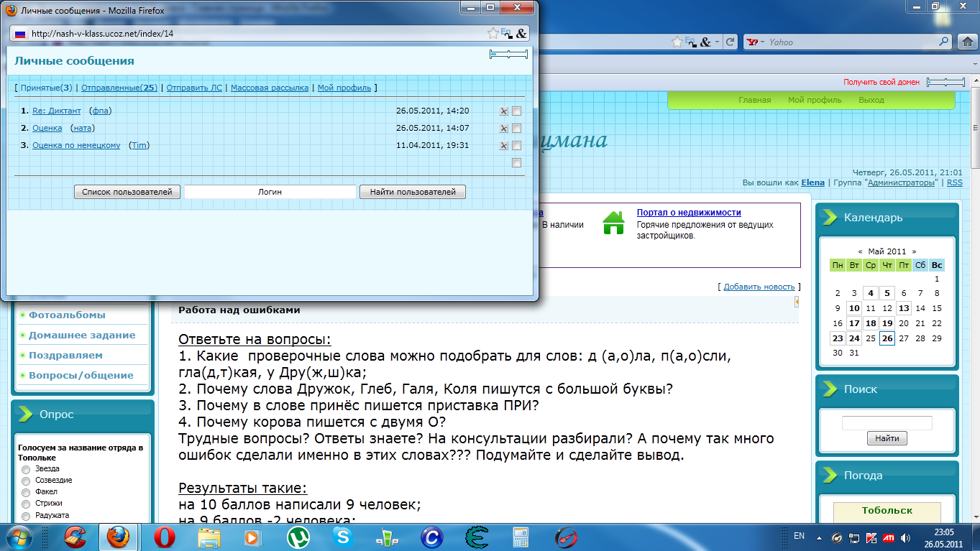The width and height of the screenshot is (980, 551).
Task: Open the Yahoo search engine dropdown
Action: (756, 42)
